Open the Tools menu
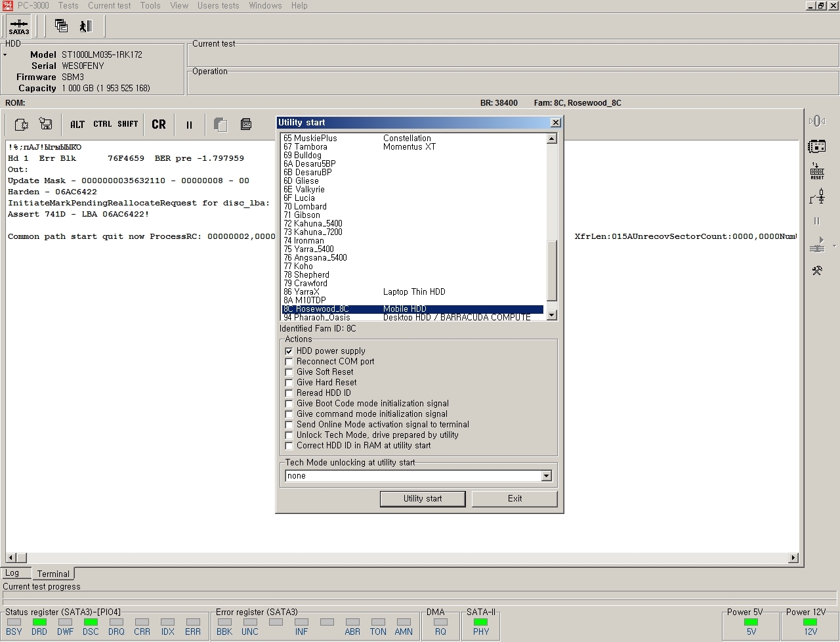 click(x=150, y=5)
